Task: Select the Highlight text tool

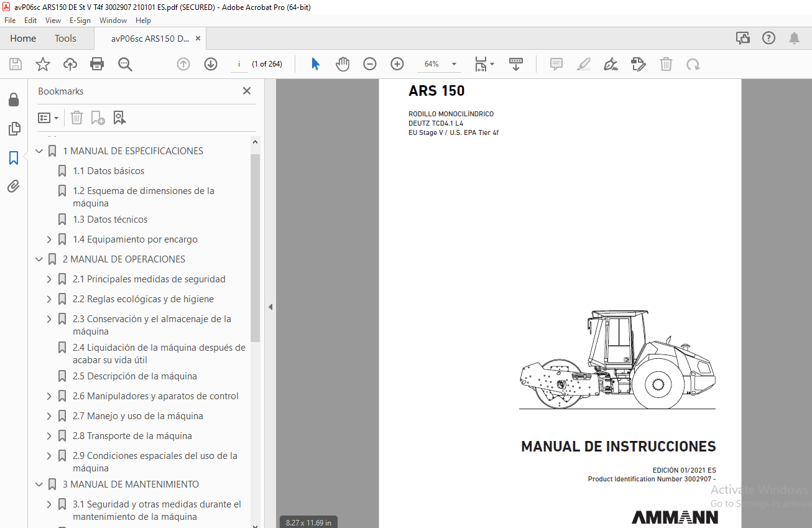Action: [x=583, y=64]
